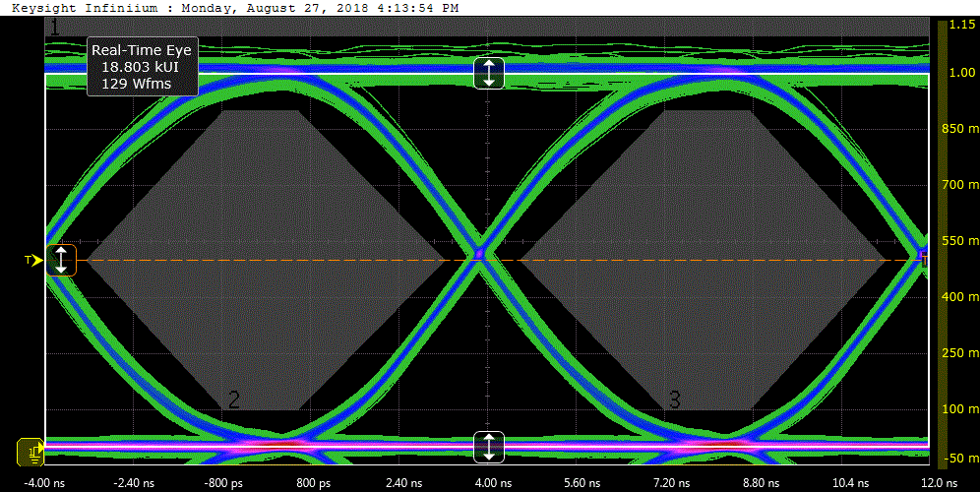980x492 pixels.
Task: Click the left gray eye mask polygon
Action: 266,260
